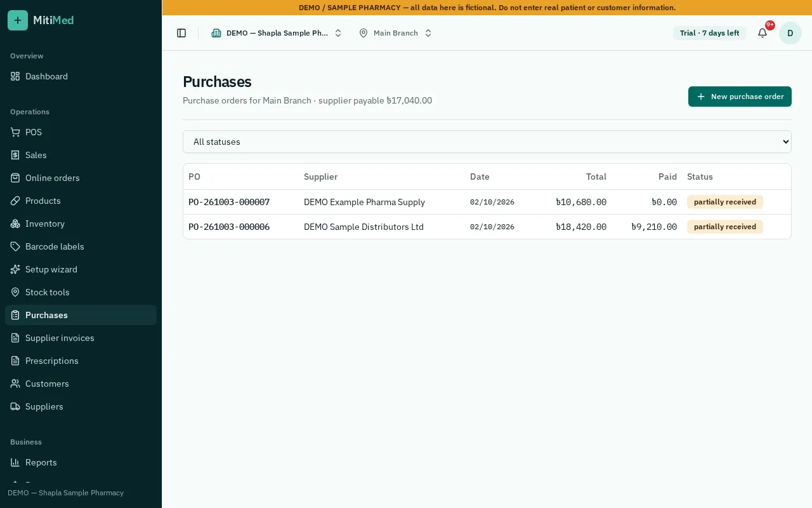Click the Barcode labels tag icon
Screen dimensions: 812x508
(15, 246)
